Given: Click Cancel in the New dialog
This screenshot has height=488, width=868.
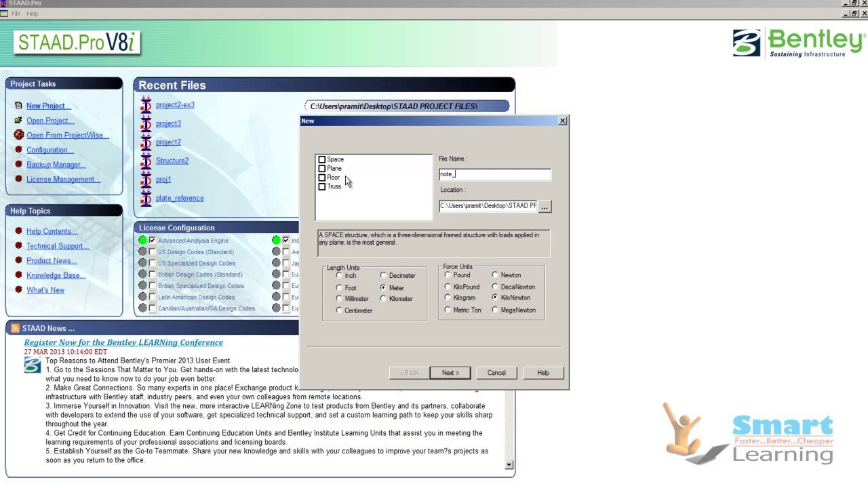Looking at the screenshot, I should point(496,373).
